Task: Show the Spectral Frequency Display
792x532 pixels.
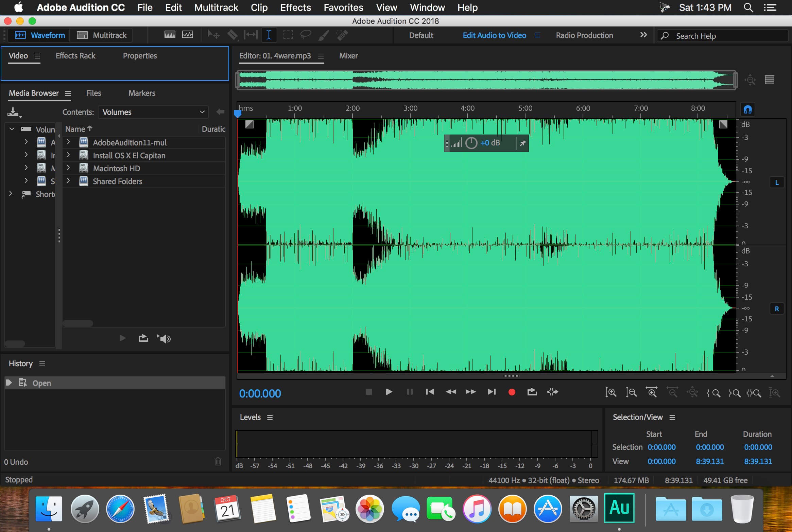Action: pyautogui.click(x=170, y=35)
